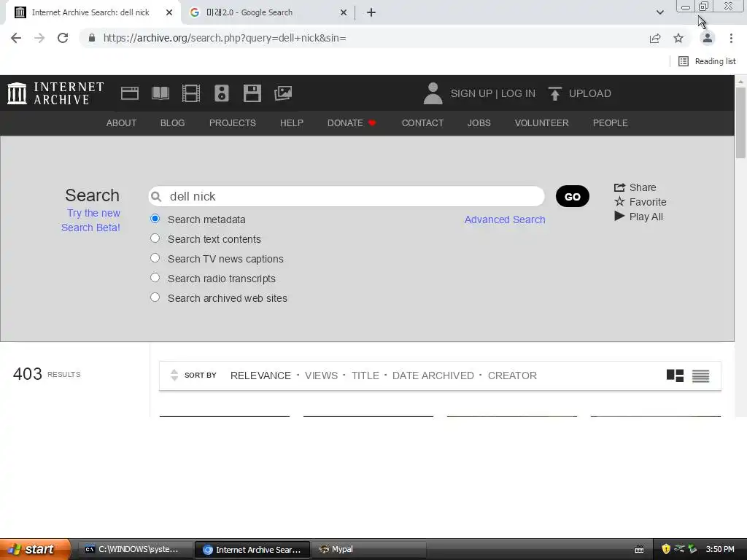Select Search metadata option
The height and width of the screenshot is (560, 747).
155,219
